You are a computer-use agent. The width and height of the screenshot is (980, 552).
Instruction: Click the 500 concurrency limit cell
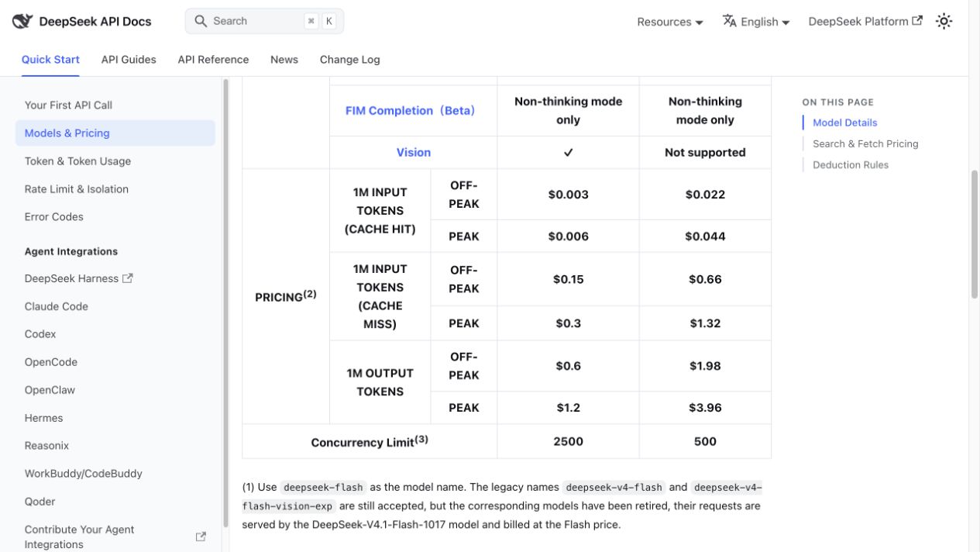tap(705, 441)
